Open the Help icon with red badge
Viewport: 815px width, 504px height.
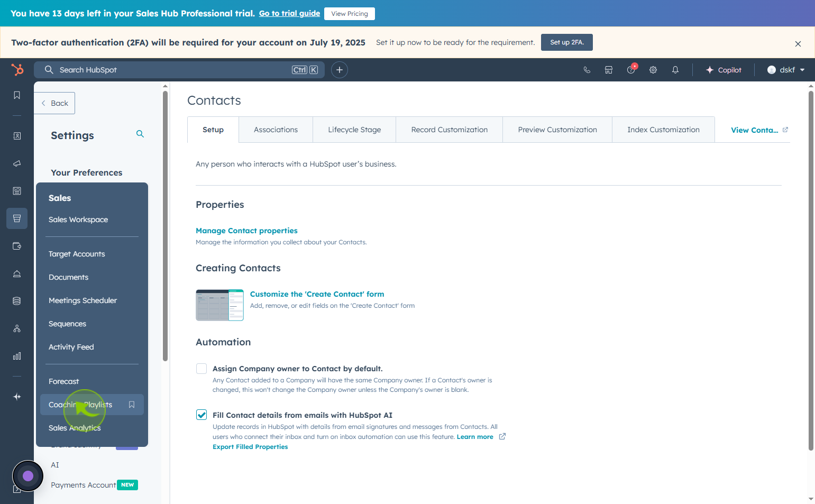pyautogui.click(x=631, y=70)
